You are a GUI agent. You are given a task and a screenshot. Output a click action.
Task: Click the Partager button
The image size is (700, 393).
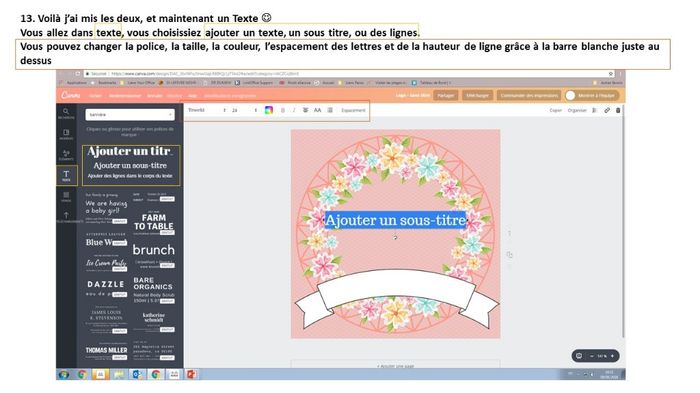coord(446,96)
